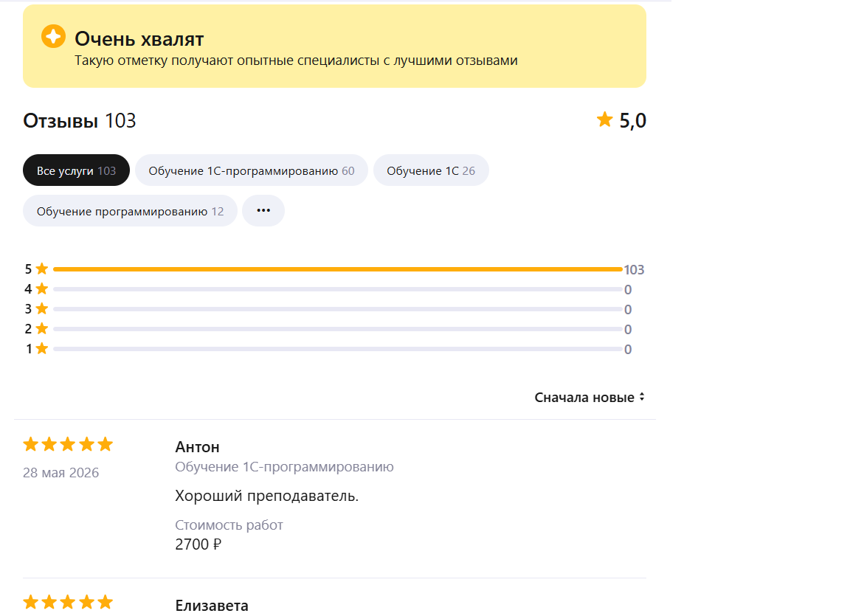
Task: Click the "Отзывы 103" heading
Action: [x=79, y=121]
